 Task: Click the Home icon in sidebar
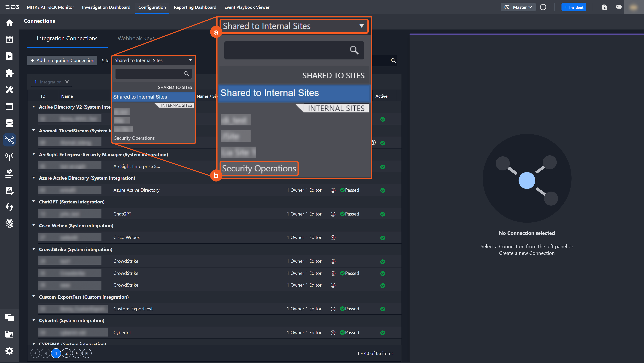tap(9, 22)
